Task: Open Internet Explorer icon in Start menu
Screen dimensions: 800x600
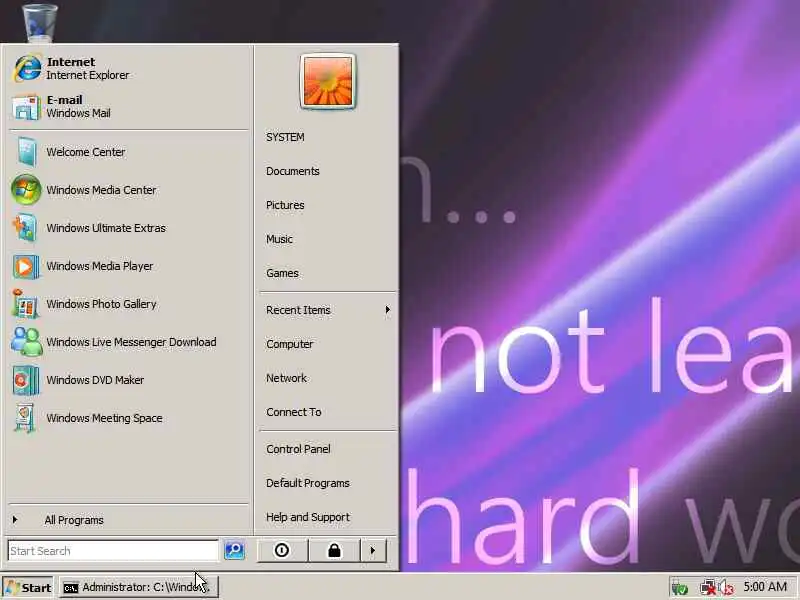Action: (27, 68)
